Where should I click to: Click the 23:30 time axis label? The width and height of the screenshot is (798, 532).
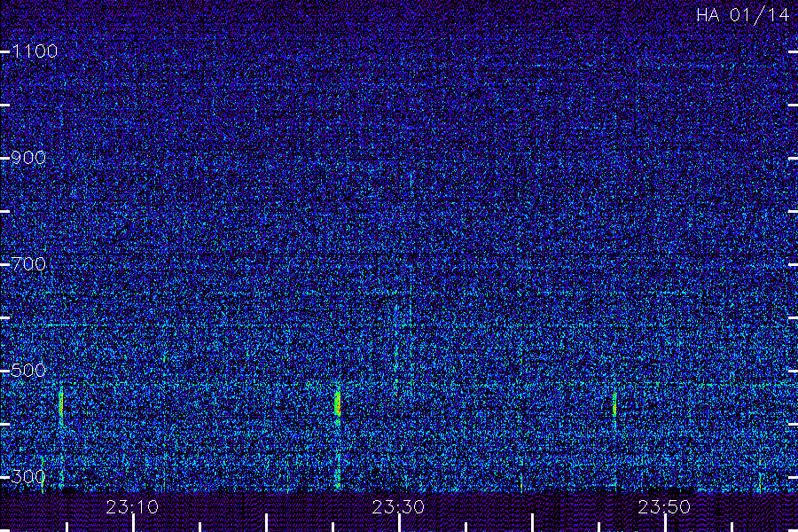click(398, 507)
